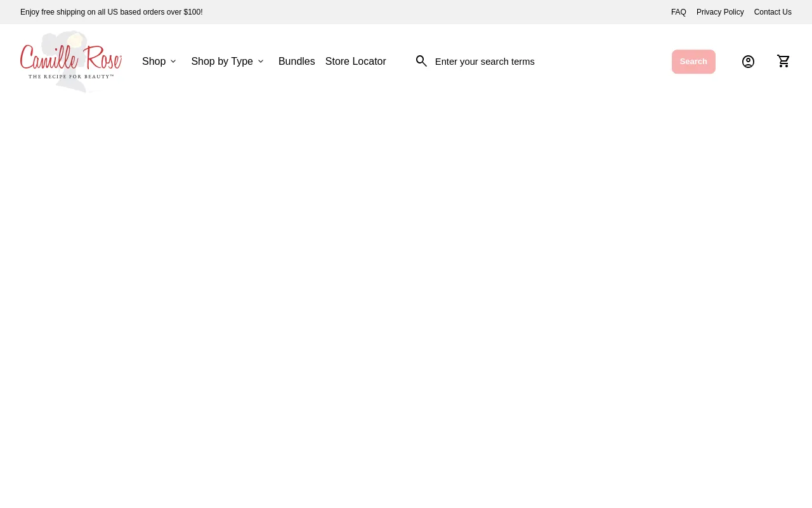Open the Shop menu
Image resolution: width=812 pixels, height=508 pixels.
point(154,62)
